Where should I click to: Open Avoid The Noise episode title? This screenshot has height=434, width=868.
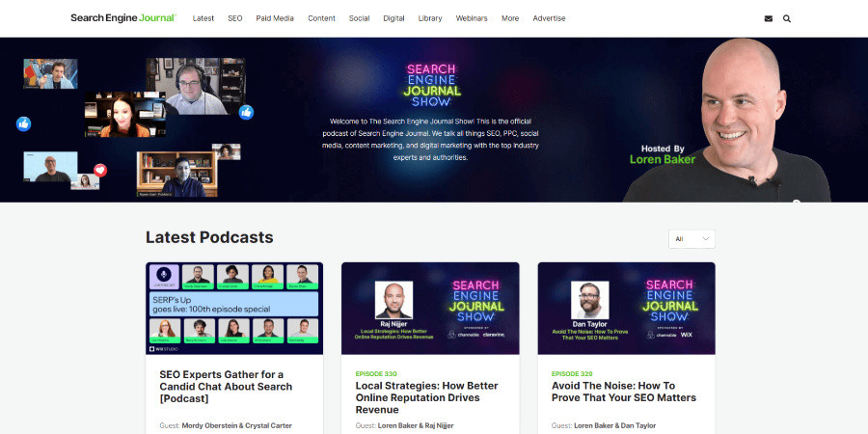click(x=623, y=392)
